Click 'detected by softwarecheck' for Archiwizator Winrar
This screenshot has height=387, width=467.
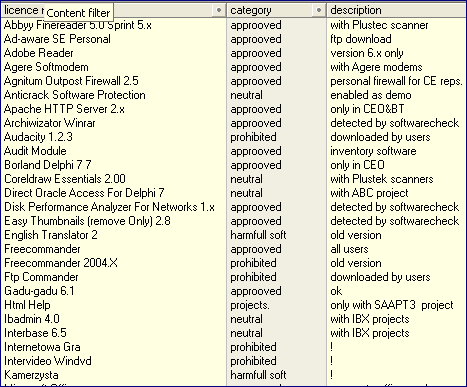click(394, 123)
